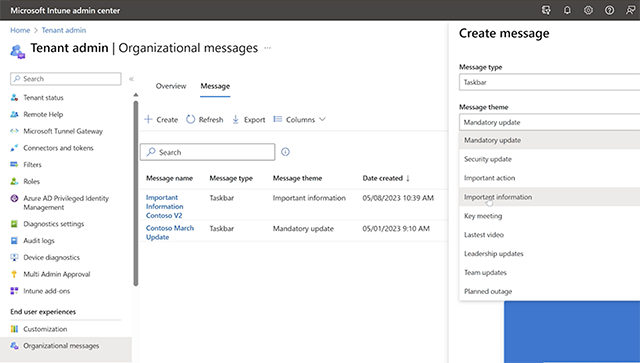
Task: Open Important Information Contoso V2 message
Action: click(164, 206)
